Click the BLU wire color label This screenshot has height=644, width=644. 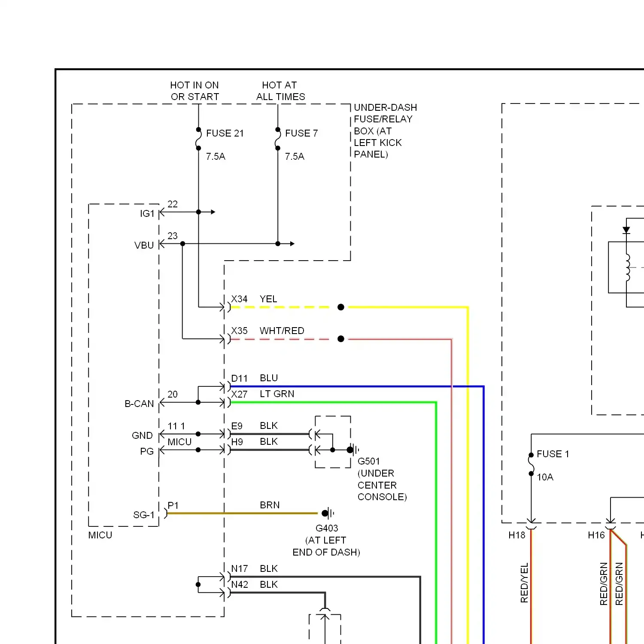point(269,378)
